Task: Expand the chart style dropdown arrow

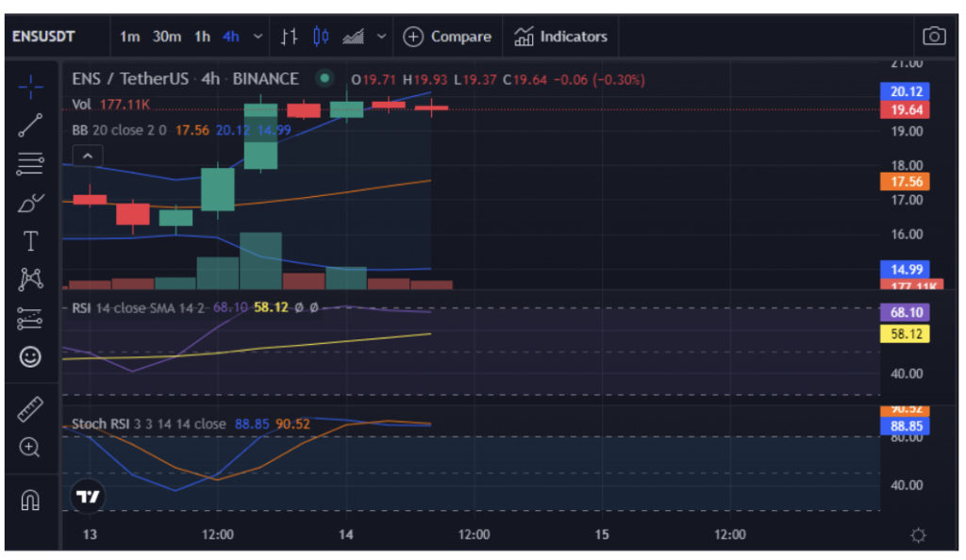Action: (382, 37)
